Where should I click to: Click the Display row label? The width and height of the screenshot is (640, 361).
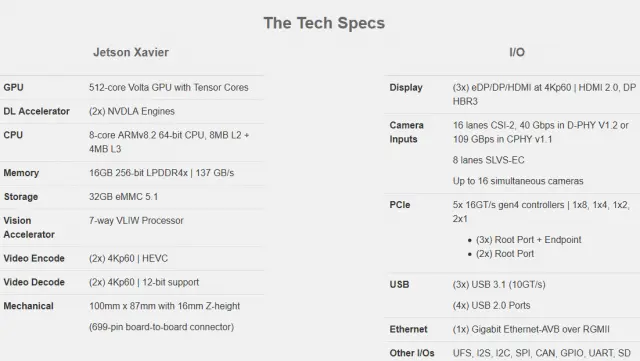[x=406, y=87]
